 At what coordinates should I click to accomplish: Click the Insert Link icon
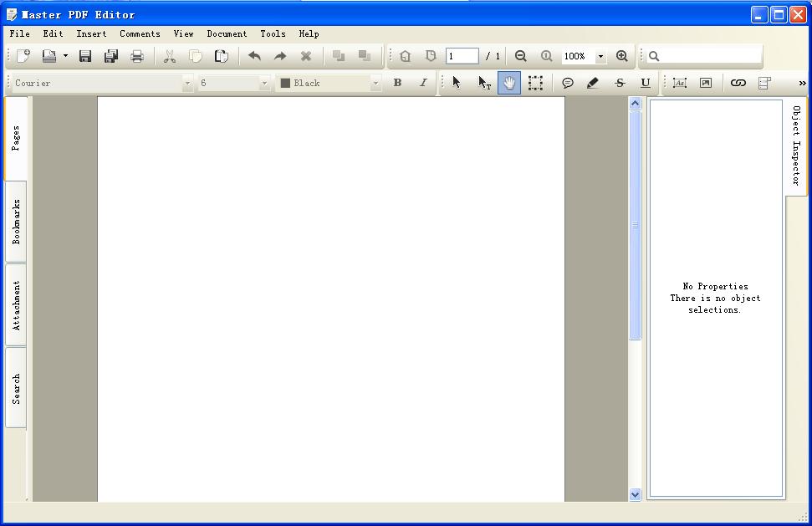[738, 83]
